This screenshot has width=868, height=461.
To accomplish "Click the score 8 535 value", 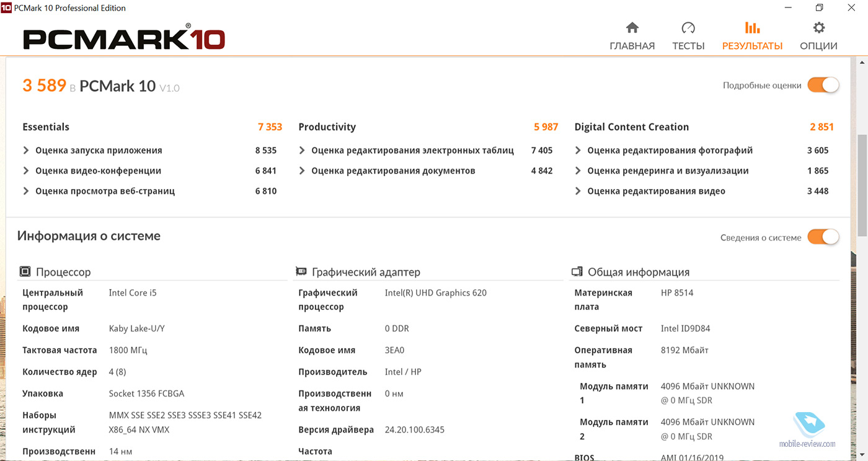I will coord(266,151).
